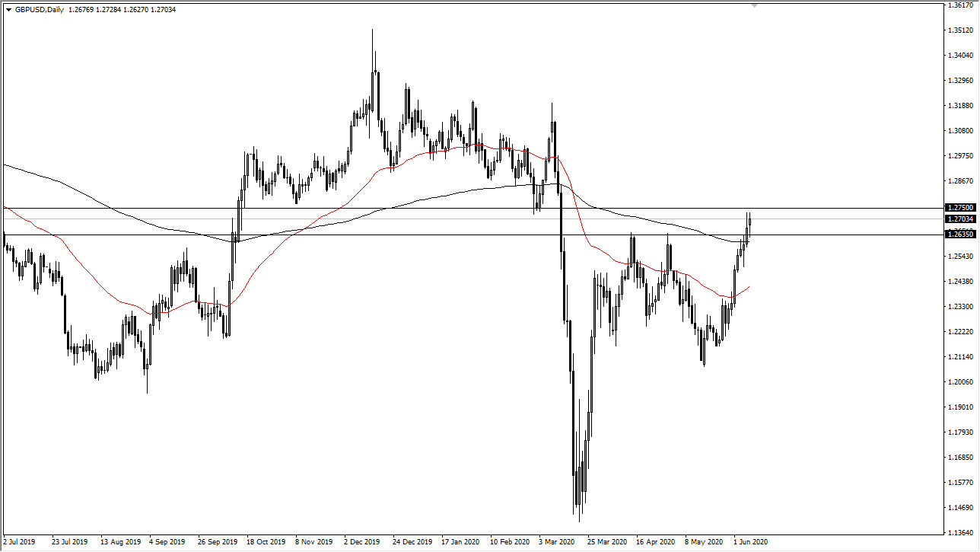Click the gray chart shift triangle marker
980x552 pixels.
754,5
